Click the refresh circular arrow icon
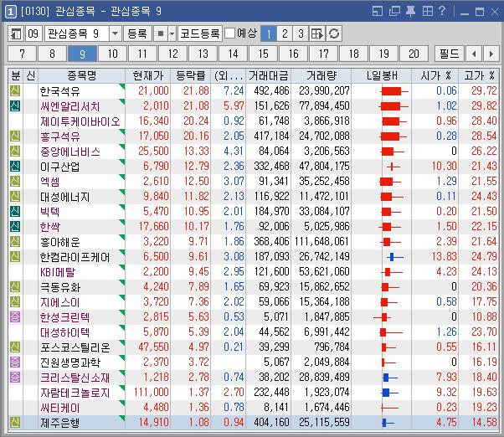Image resolution: width=504 pixels, height=437 pixels. click(x=334, y=33)
